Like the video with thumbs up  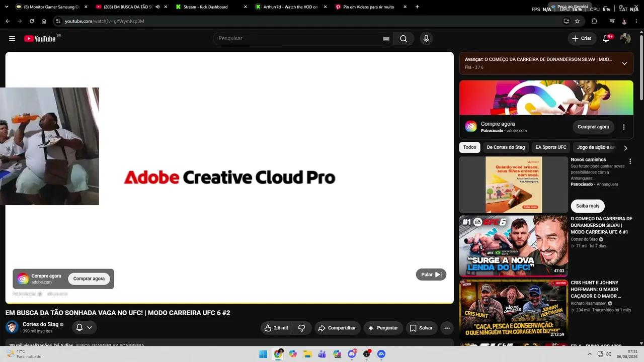tap(276, 328)
